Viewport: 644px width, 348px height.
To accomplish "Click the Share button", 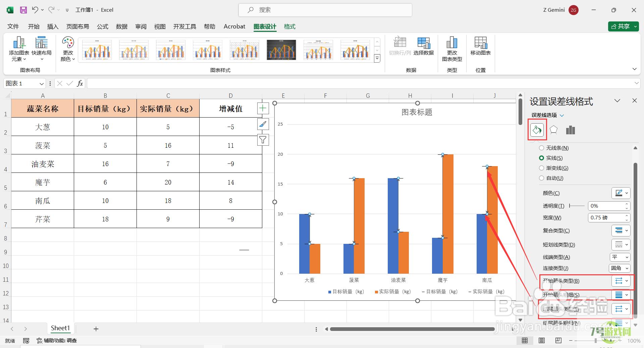I will tap(623, 26).
